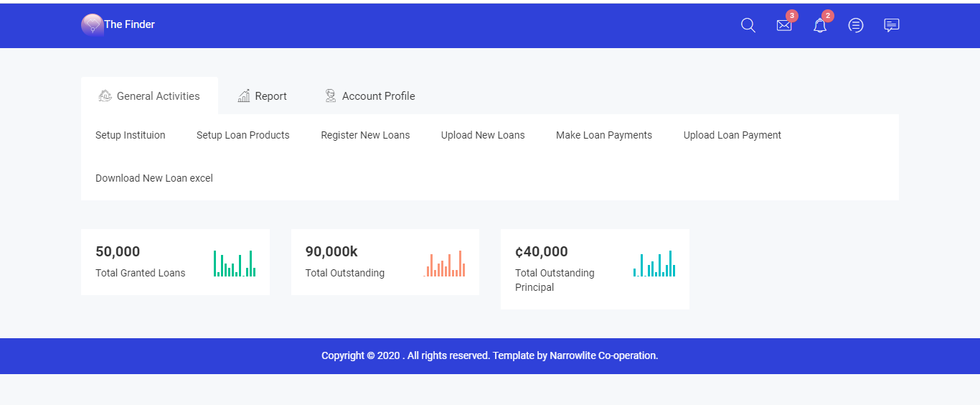Choose Upload New Loans
Image resolution: width=980 pixels, height=405 pixels.
coord(483,135)
